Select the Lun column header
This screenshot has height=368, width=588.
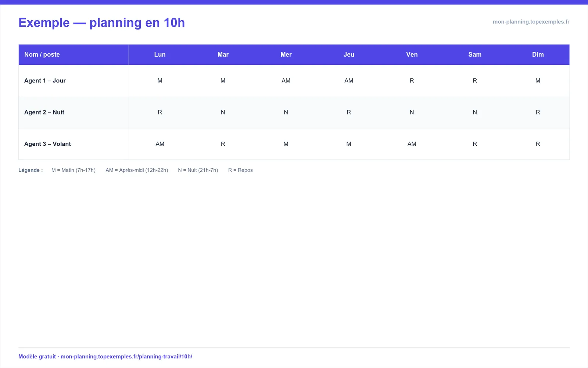click(x=160, y=54)
